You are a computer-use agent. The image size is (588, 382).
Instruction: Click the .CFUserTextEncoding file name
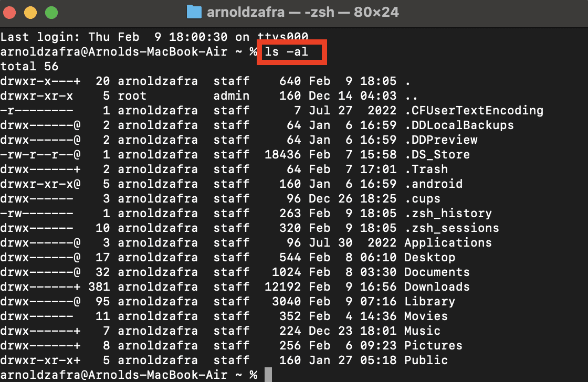[x=473, y=111]
